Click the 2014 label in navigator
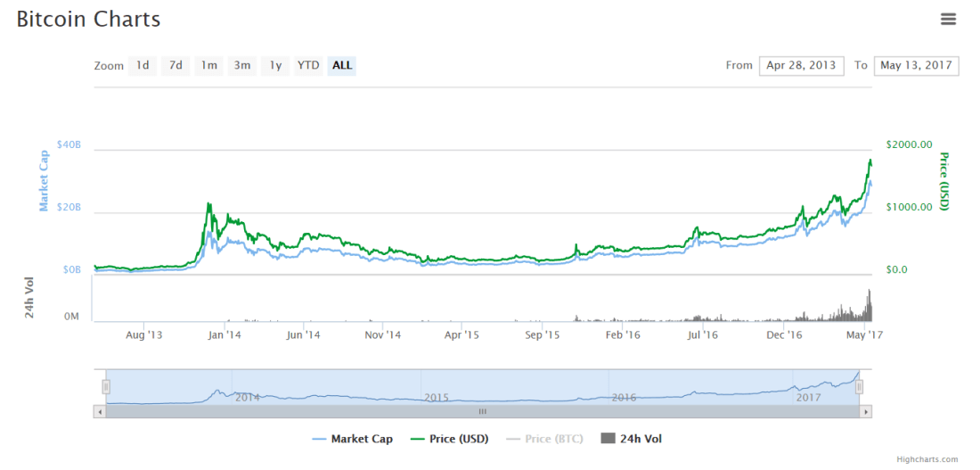The height and width of the screenshot is (470, 980). pyautogui.click(x=247, y=397)
